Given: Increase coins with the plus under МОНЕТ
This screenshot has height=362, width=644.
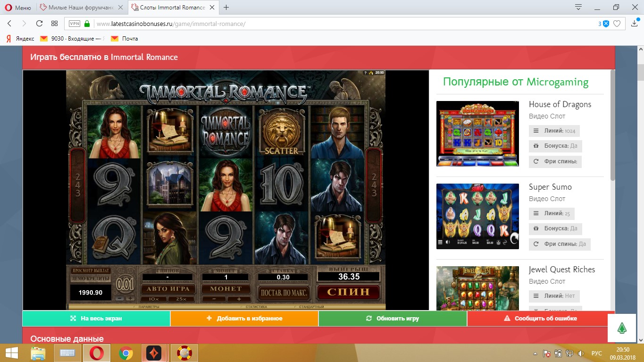Looking at the screenshot, I should [239, 299].
